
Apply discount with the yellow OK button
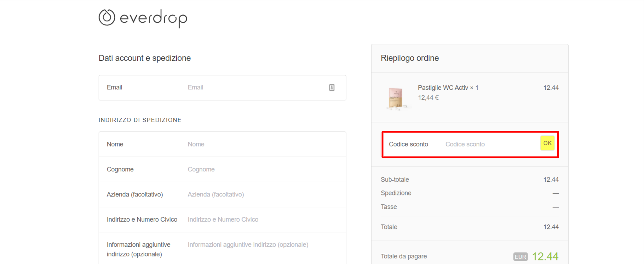click(x=547, y=143)
